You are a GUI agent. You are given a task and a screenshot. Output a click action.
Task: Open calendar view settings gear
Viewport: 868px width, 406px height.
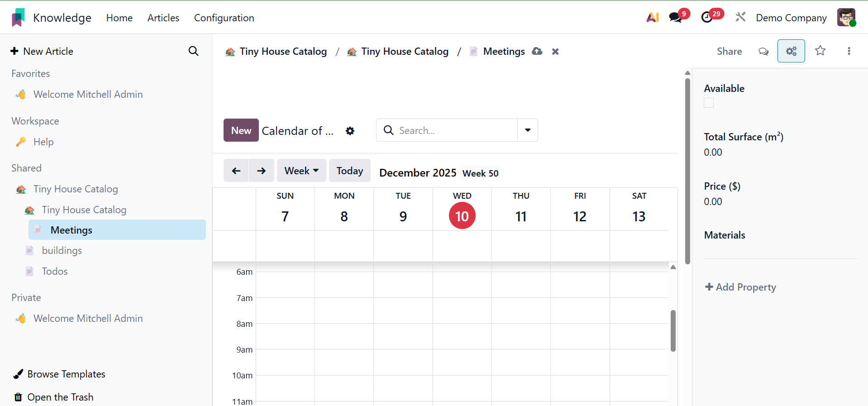(x=350, y=131)
